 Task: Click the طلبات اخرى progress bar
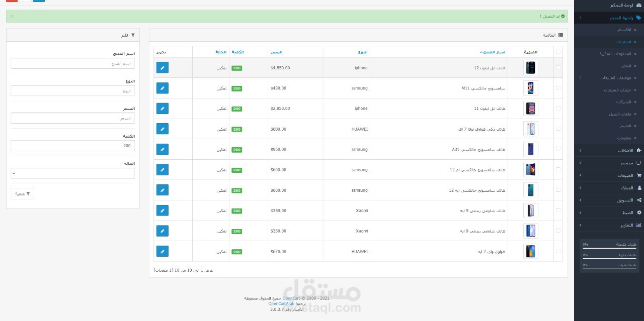pyautogui.click(x=610, y=269)
